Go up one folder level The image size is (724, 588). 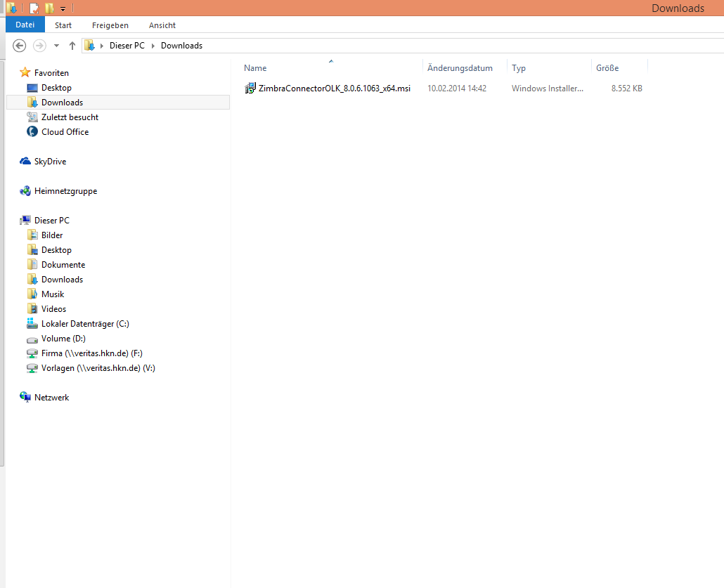pos(72,46)
